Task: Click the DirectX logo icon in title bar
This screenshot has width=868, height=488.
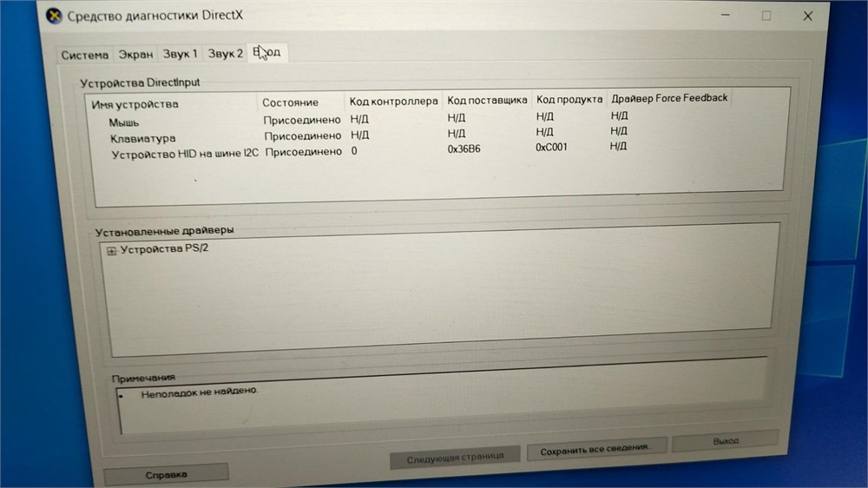Action: coord(54,16)
